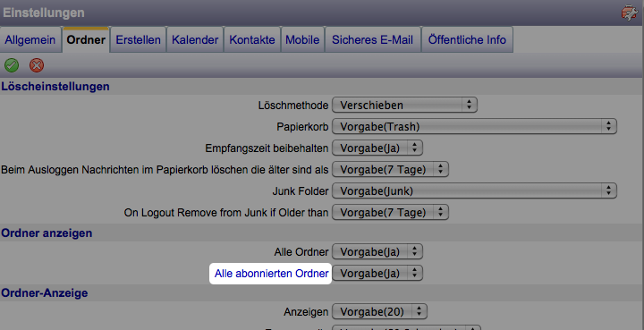Go to the Kalender tab
644x330 pixels.
pos(195,40)
